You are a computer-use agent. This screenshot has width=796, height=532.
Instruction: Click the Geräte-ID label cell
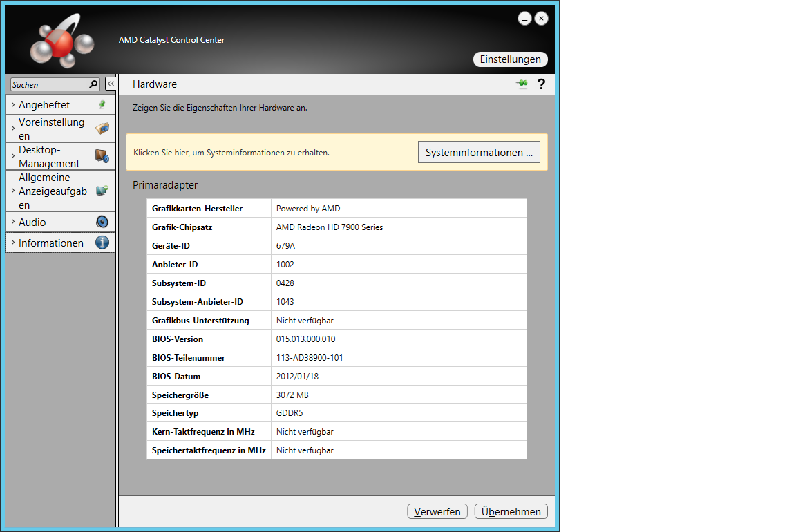pyautogui.click(x=209, y=246)
